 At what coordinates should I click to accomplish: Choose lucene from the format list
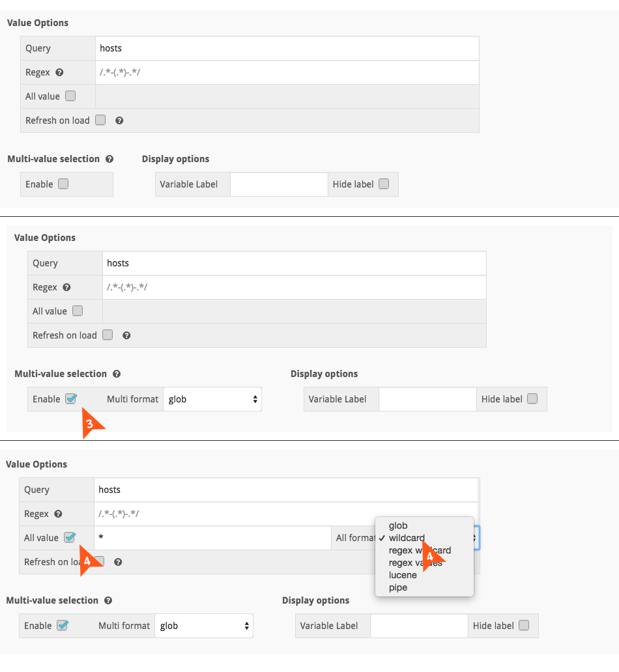point(403,575)
